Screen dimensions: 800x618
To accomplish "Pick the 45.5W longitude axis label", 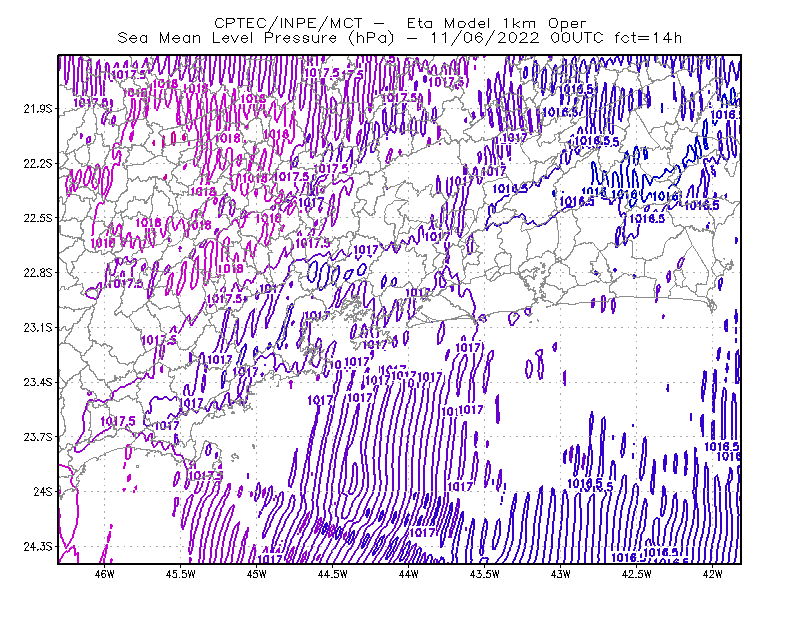I will (x=181, y=574).
